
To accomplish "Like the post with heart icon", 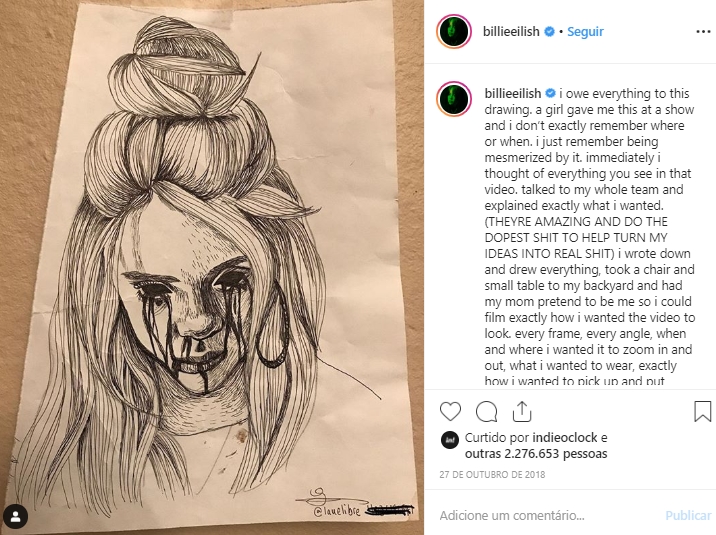I will [x=450, y=411].
